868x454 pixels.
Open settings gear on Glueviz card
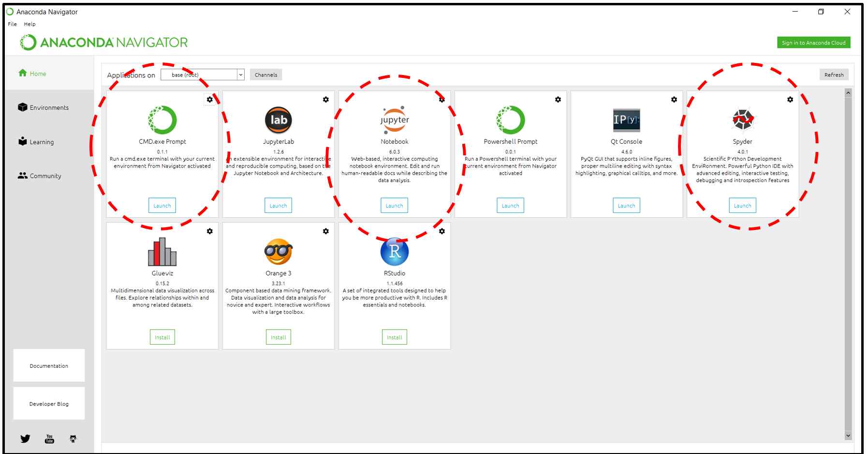coord(209,231)
